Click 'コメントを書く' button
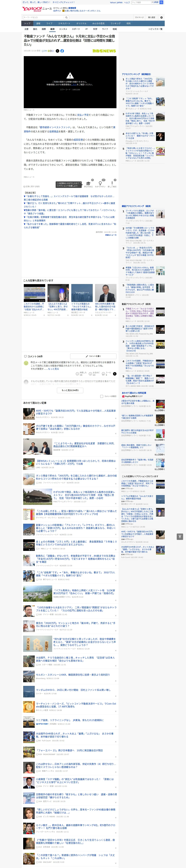 click(93, 356)
